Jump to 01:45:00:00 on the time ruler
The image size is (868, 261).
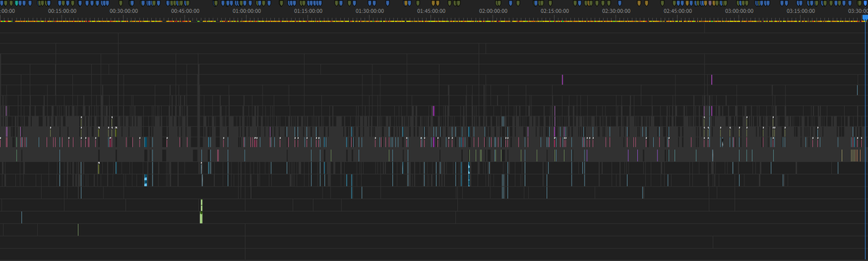(432, 11)
